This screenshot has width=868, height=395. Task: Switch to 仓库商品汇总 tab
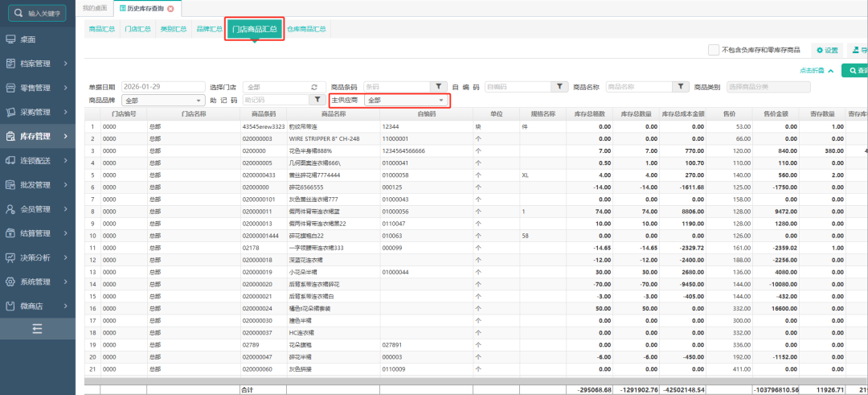307,29
